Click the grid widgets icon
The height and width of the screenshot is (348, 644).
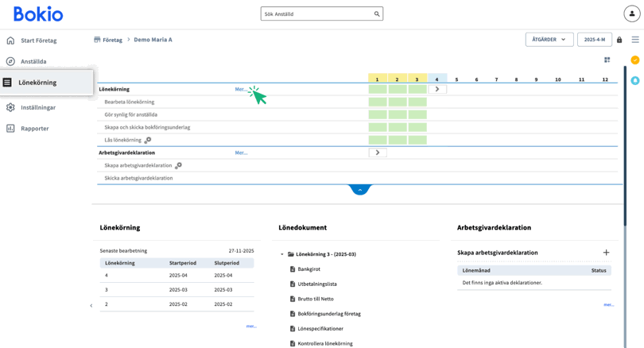(x=607, y=60)
